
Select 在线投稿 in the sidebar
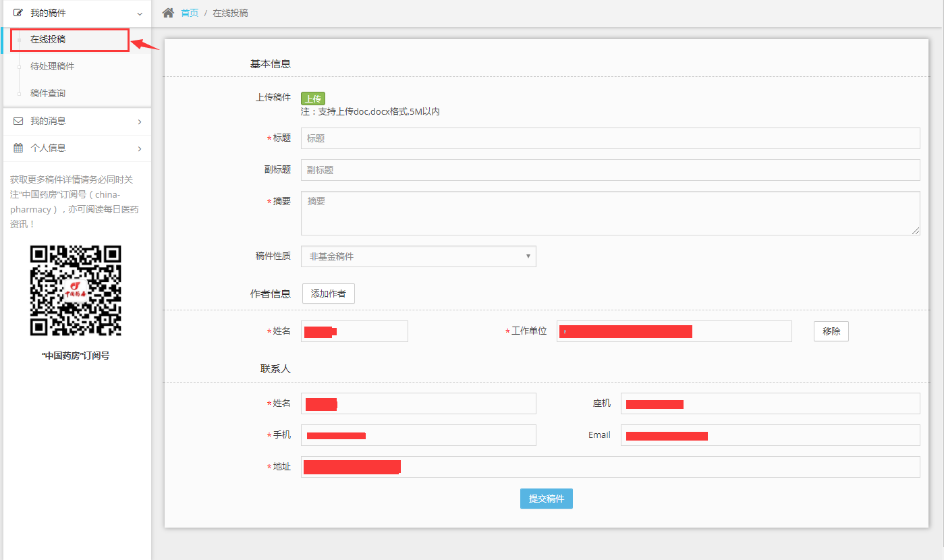tap(48, 40)
